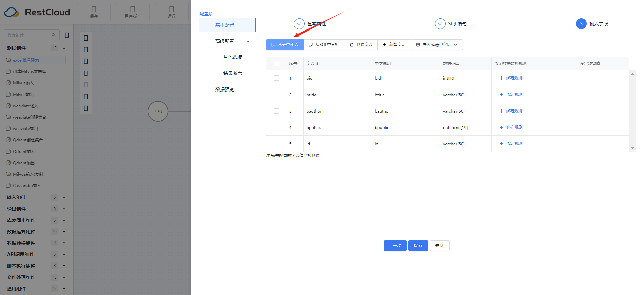Expand the 库表同步组件 group

click(64, 220)
